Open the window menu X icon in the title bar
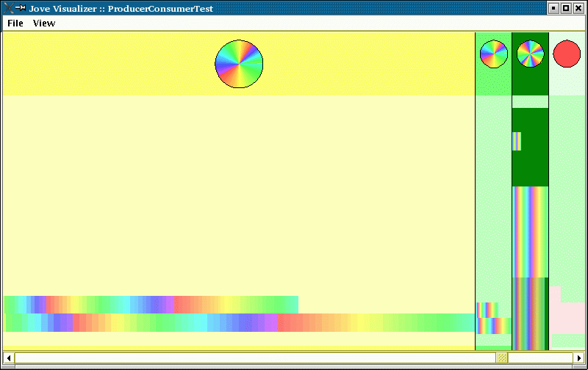This screenshot has height=370, width=588. (x=8, y=8)
